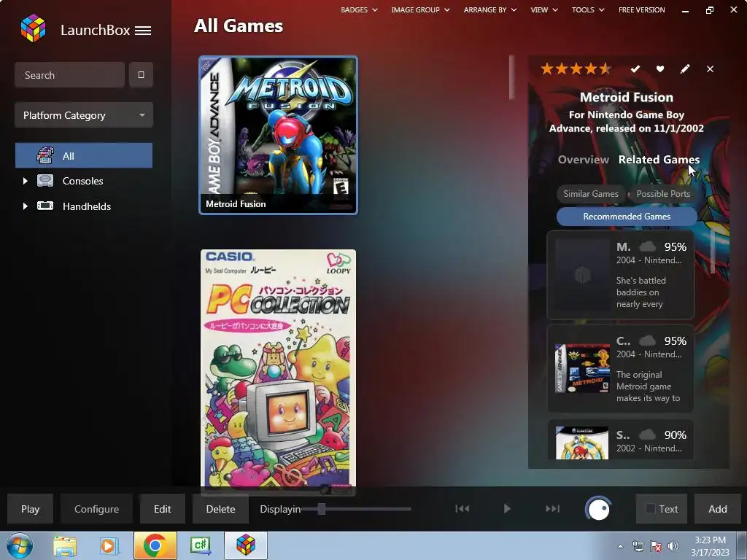
Task: Toggle favorite heart for Metroid Fusion
Action: pos(659,69)
